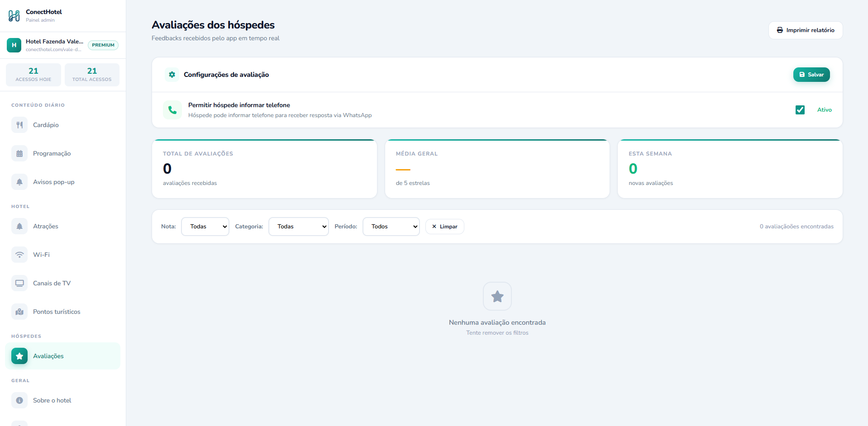The width and height of the screenshot is (868, 426).
Task: Click the Ativo status label
Action: coord(825,110)
